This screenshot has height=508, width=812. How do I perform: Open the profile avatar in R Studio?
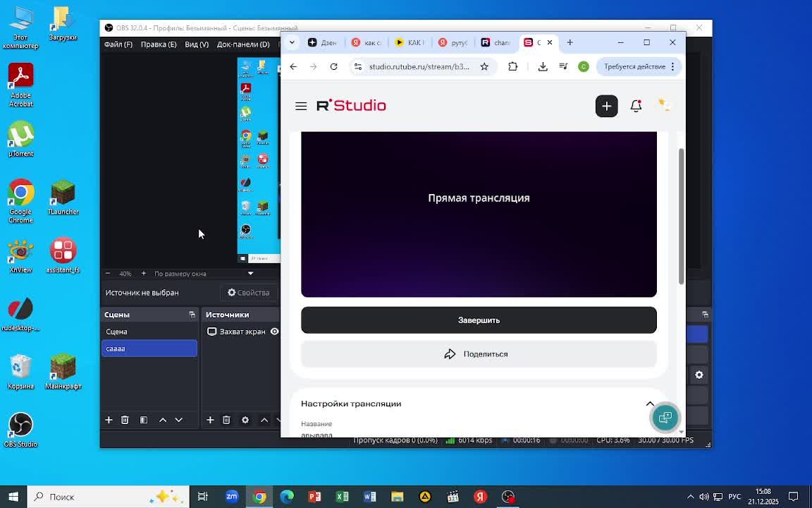click(665, 105)
